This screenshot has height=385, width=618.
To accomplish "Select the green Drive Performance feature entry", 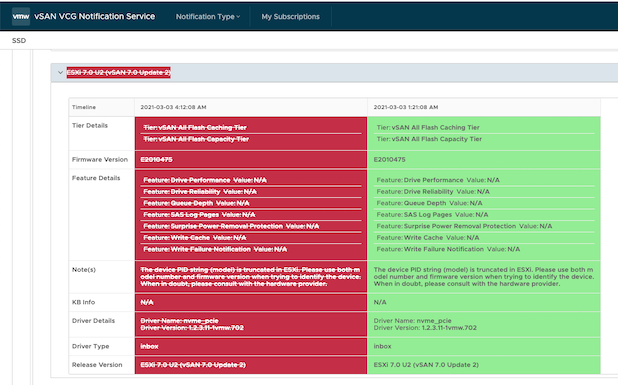I will point(438,180).
